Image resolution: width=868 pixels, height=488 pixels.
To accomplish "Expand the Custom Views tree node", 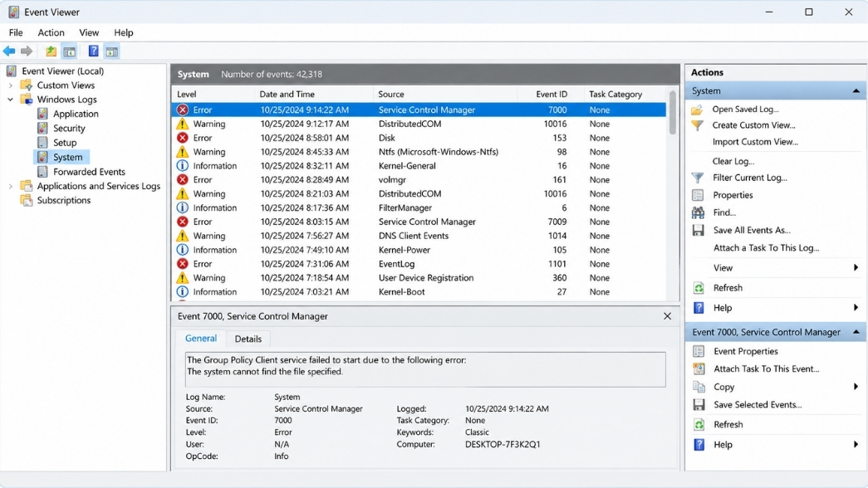I will tap(11, 85).
